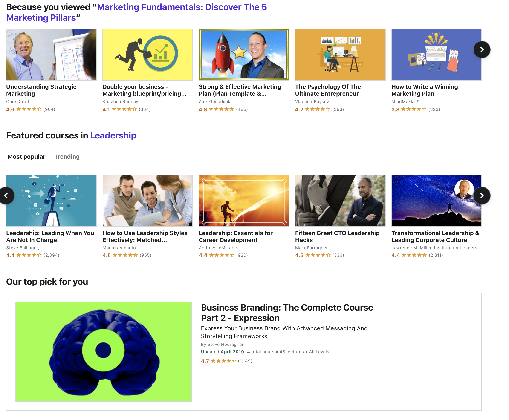Click the right arrow on Leadership carousel
Image resolution: width=509 pixels, height=420 pixels.
(482, 196)
